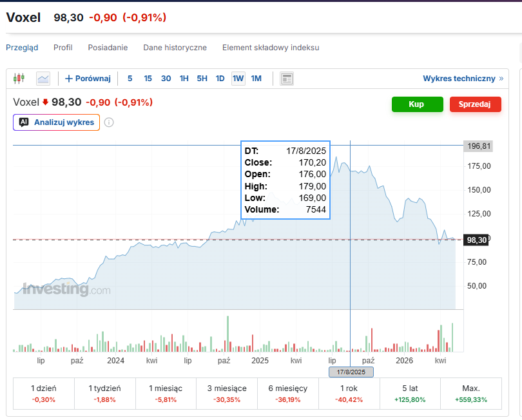Screen dimensions: 522x420
Task: Click the red down arrow next to Voxel
Action: [x=45, y=102]
